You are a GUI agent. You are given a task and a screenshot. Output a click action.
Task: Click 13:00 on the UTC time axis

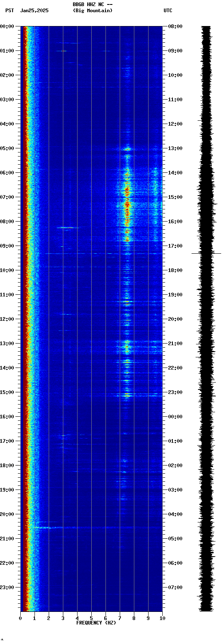tap(175, 148)
